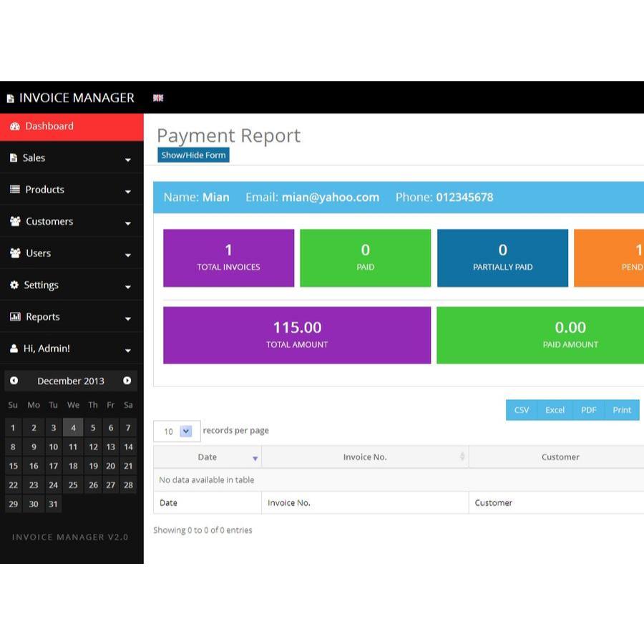The height and width of the screenshot is (644, 644).
Task: Expand the Hi, Admin! menu arrow
Action: click(128, 351)
